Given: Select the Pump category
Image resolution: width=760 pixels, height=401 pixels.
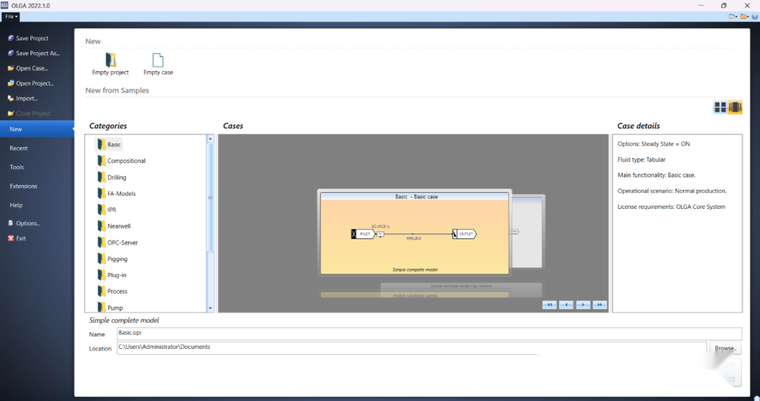Looking at the screenshot, I should coord(111,307).
